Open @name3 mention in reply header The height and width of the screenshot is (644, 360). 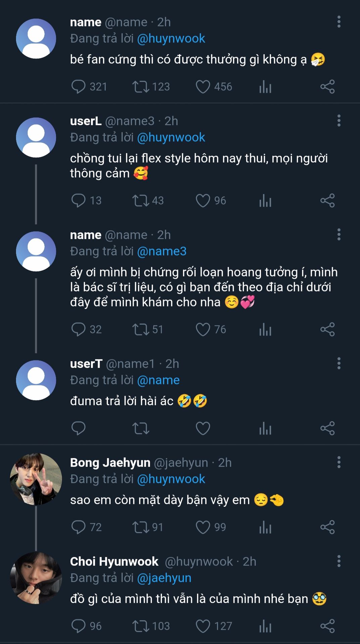click(x=162, y=251)
